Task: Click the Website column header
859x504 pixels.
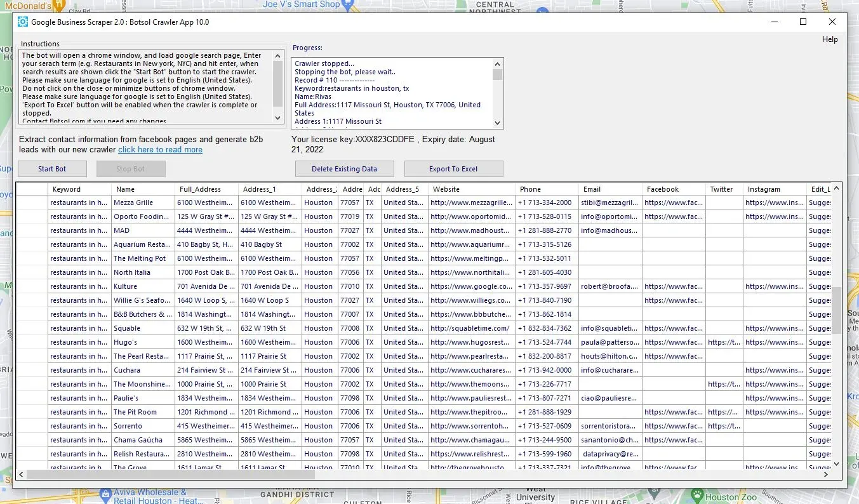Action: click(x=472, y=189)
